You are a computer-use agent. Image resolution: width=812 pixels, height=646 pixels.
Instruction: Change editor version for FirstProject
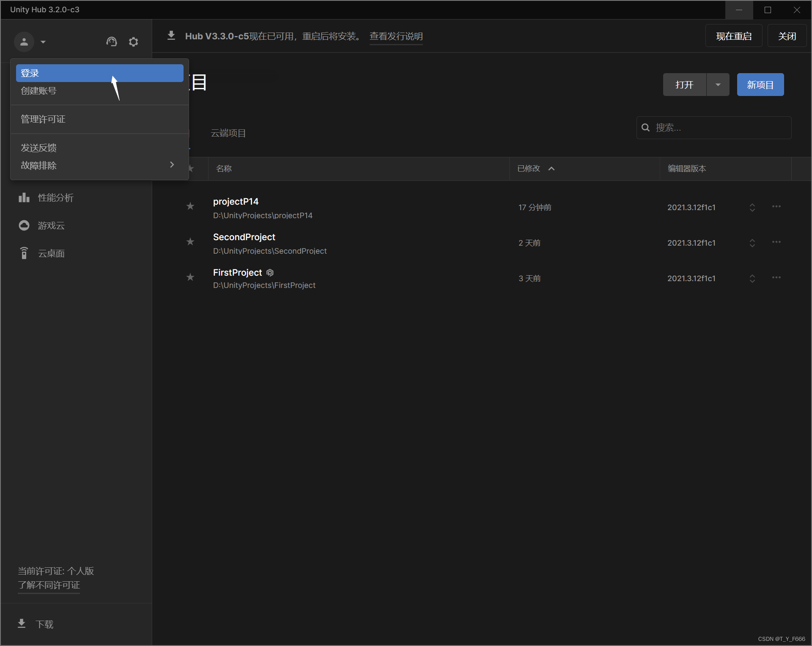pos(752,279)
